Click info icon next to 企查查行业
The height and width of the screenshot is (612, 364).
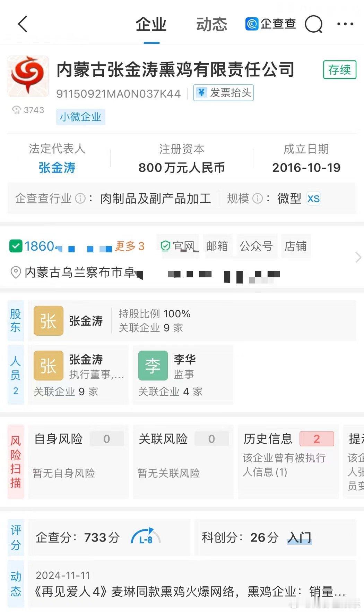pos(80,199)
